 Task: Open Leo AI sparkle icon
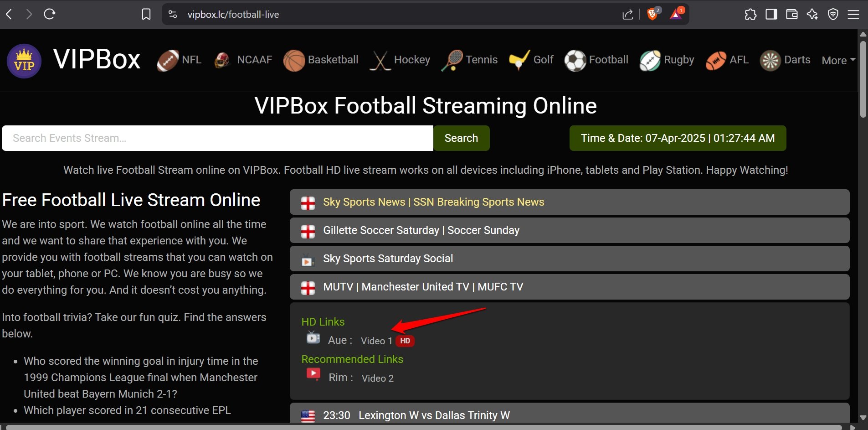[x=812, y=15]
